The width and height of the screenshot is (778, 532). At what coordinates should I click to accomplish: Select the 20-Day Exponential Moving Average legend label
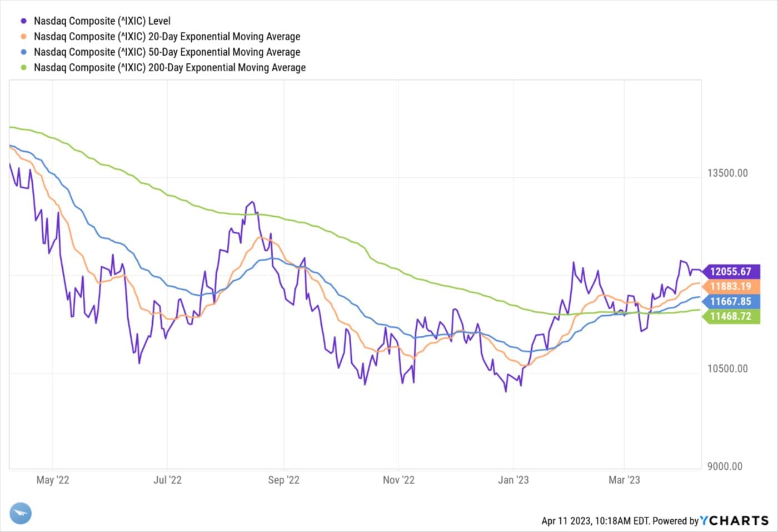[167, 37]
